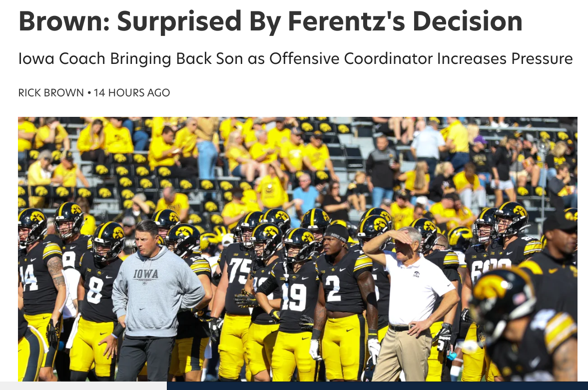Click jersey number 8 in the photo
This screenshot has width=588, height=390.
tap(94, 290)
